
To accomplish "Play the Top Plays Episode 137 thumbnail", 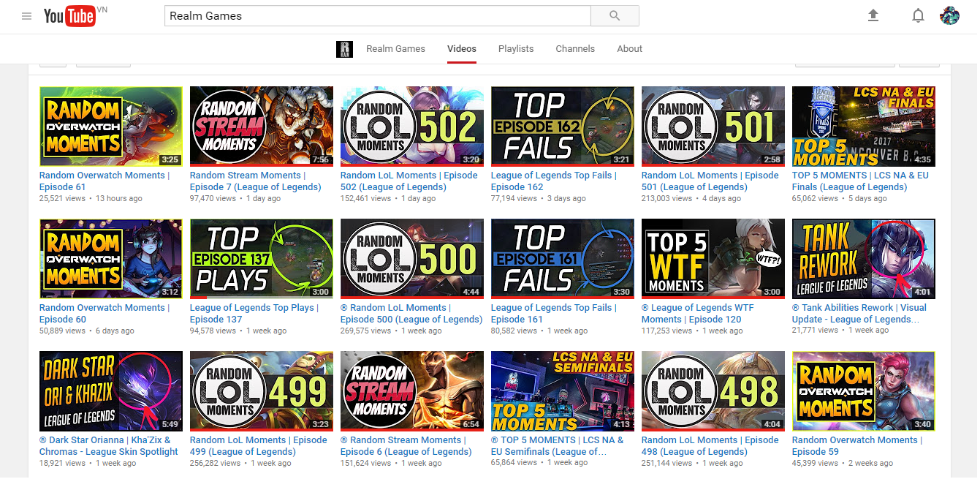I will click(262, 259).
